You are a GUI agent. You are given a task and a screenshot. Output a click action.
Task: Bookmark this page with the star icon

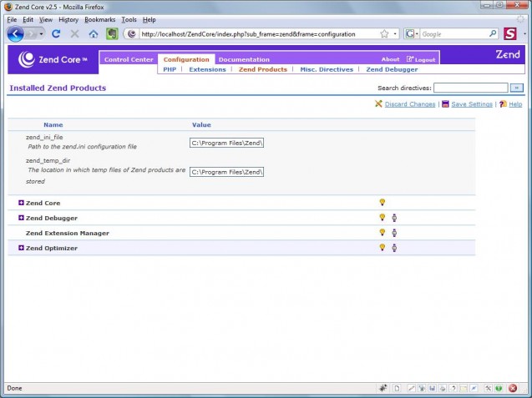click(384, 33)
